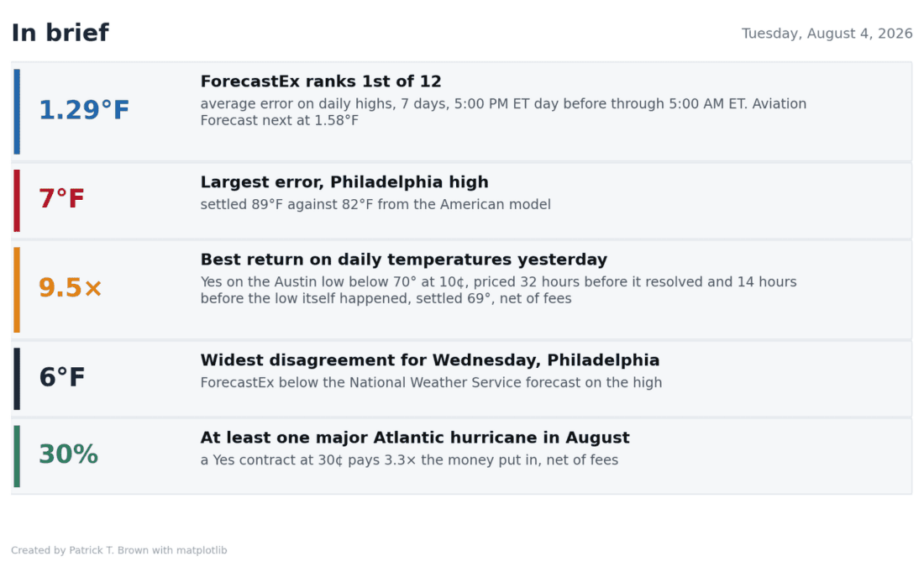Image resolution: width=924 pixels, height=567 pixels.
Task: Click the Tuesday, August 4, 2026 date
Action: [827, 34]
